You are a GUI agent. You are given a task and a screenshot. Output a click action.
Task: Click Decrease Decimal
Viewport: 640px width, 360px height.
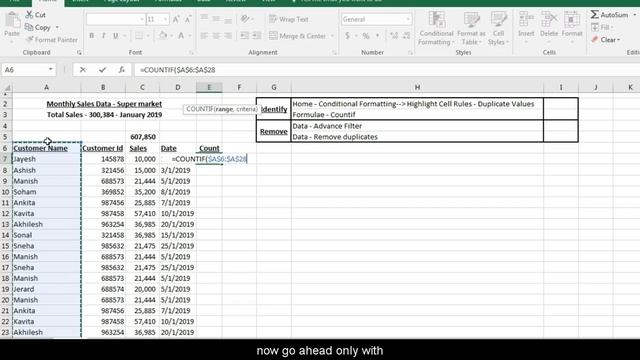pyautogui.click(x=407, y=36)
